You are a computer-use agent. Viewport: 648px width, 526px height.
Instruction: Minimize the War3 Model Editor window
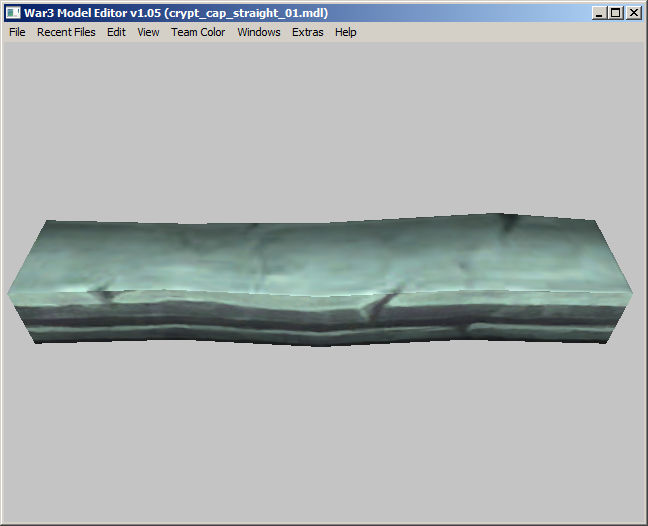(599, 13)
